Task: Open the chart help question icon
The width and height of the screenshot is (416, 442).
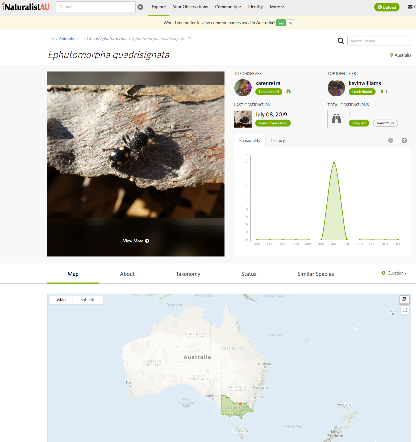Action: click(404, 140)
